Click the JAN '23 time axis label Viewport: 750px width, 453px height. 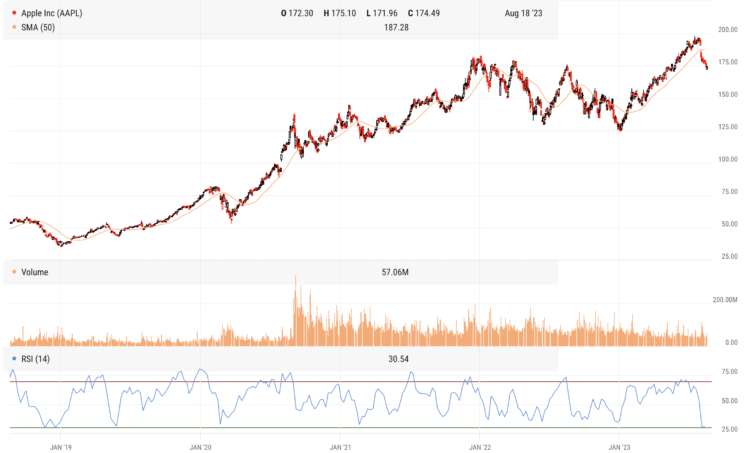[619, 447]
